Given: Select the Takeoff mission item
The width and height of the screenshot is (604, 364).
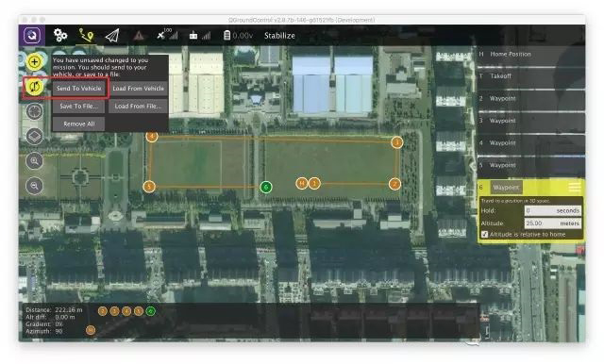Looking at the screenshot, I should point(530,76).
